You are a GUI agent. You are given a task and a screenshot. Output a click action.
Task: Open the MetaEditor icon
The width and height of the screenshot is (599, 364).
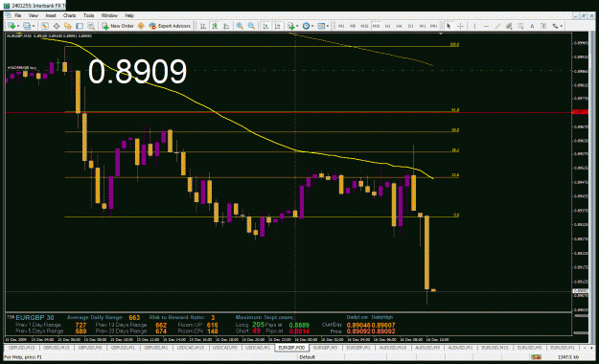point(141,26)
